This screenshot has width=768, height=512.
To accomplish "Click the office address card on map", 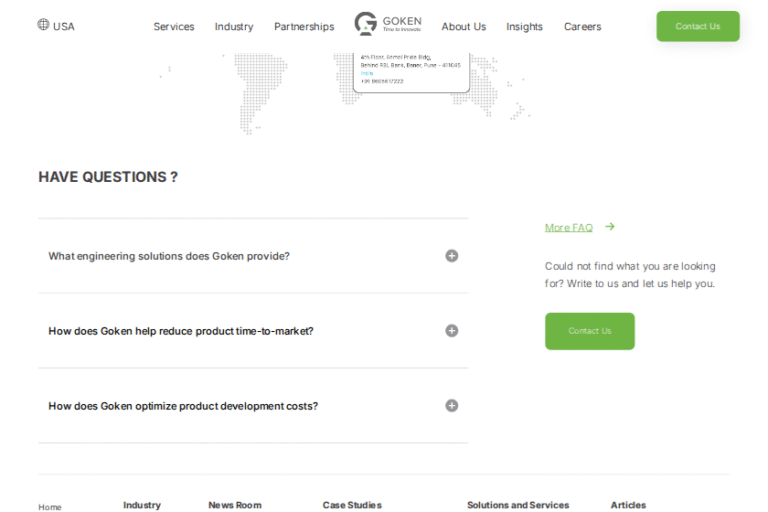I will coord(411,72).
